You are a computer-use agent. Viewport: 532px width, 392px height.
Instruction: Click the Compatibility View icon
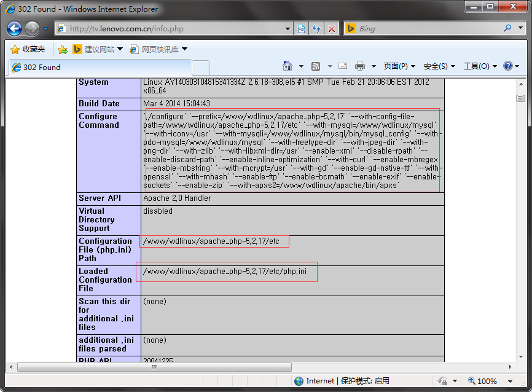(x=301, y=29)
